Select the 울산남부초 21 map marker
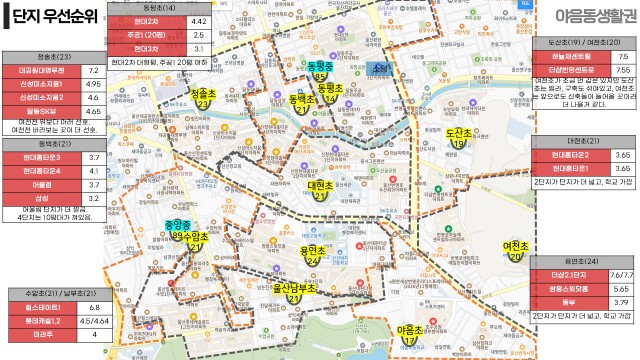The height and width of the screenshot is (360, 640). 294,293
